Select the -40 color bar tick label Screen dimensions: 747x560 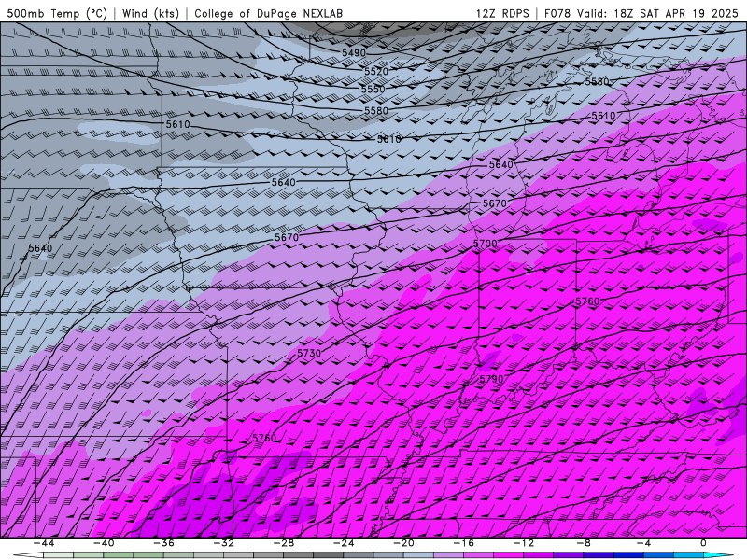pyautogui.click(x=104, y=543)
